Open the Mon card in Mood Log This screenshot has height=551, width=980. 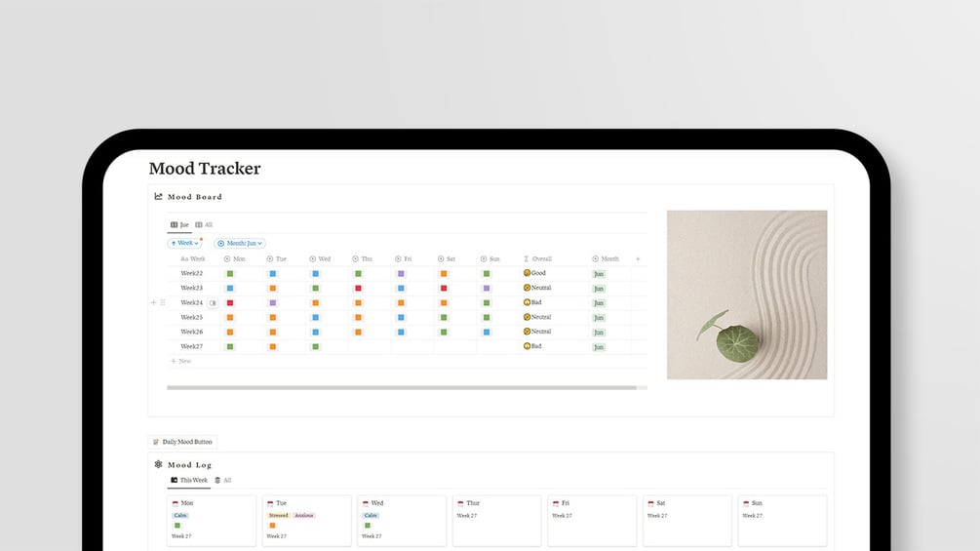click(212, 521)
